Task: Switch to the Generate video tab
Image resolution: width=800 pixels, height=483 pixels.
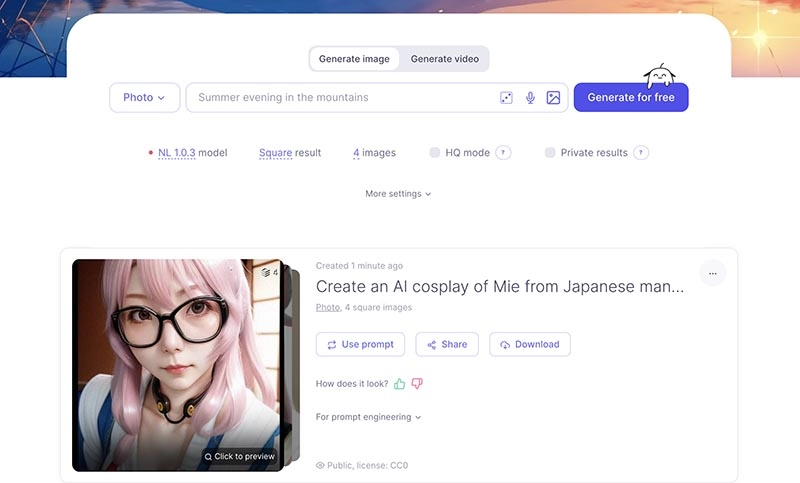Action: click(444, 59)
